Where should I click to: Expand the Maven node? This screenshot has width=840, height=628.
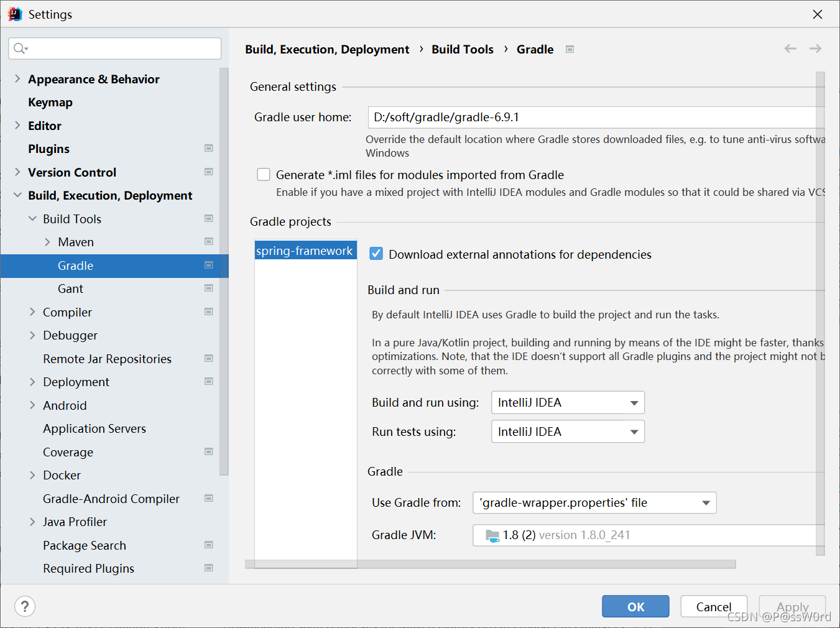click(47, 242)
